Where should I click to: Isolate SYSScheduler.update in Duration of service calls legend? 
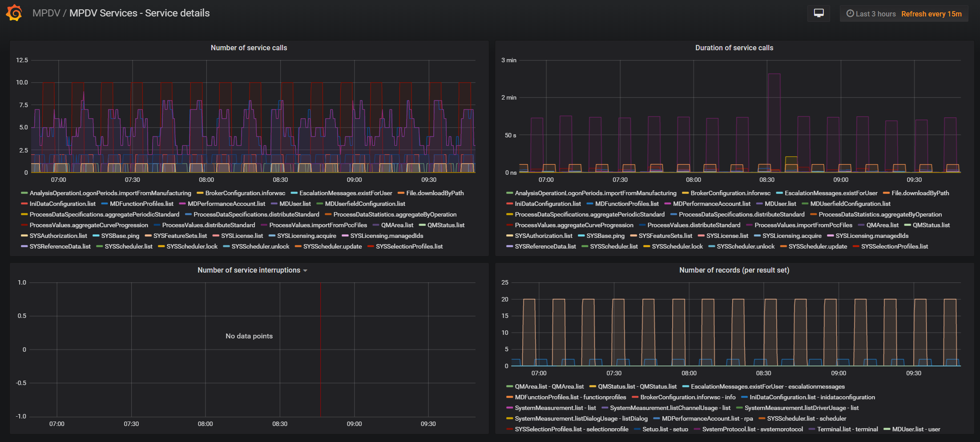tap(818, 246)
